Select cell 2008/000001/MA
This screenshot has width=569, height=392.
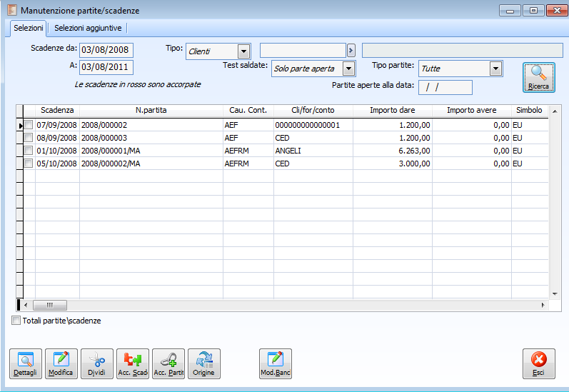pyautogui.click(x=151, y=151)
